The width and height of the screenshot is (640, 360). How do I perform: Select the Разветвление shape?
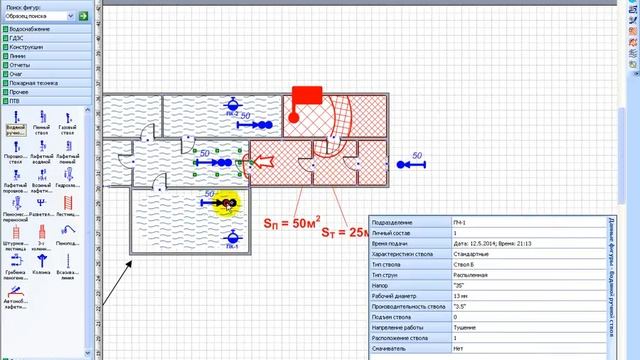(x=42, y=207)
